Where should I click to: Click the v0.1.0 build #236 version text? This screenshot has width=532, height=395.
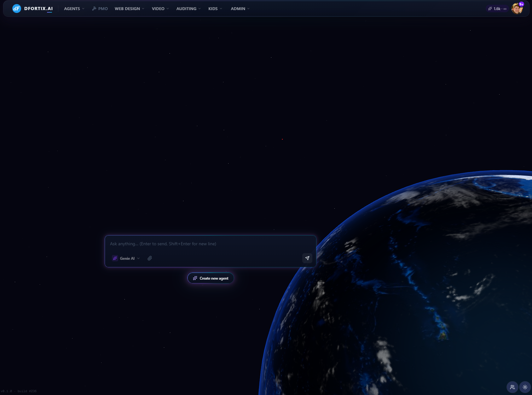click(19, 391)
